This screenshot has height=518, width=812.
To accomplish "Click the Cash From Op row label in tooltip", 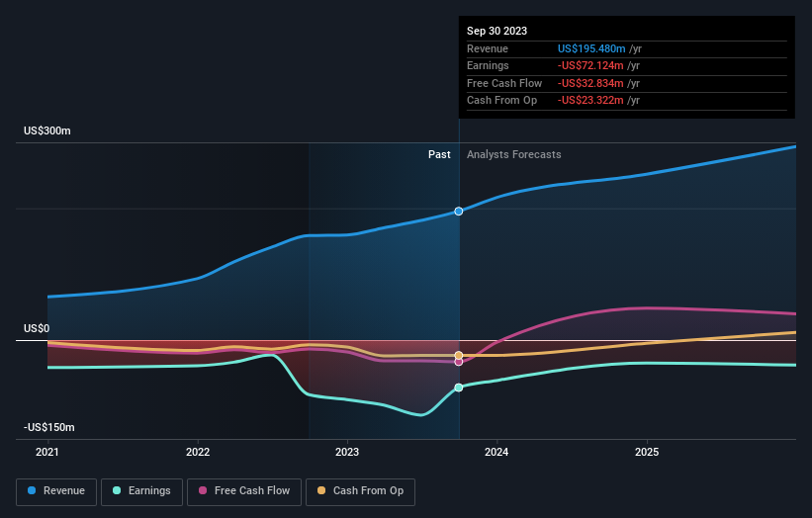I will coord(501,101).
